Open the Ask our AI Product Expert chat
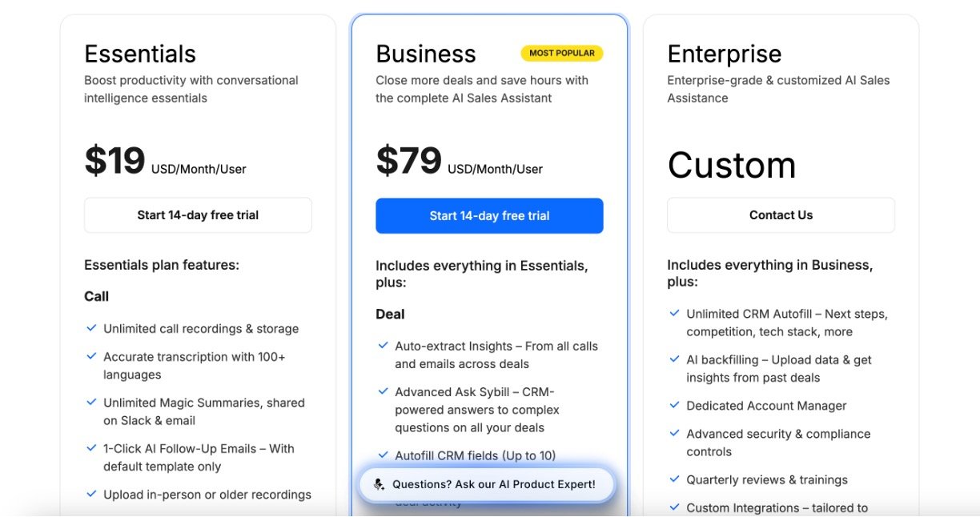Screen dimensions: 980x517 tap(493, 484)
